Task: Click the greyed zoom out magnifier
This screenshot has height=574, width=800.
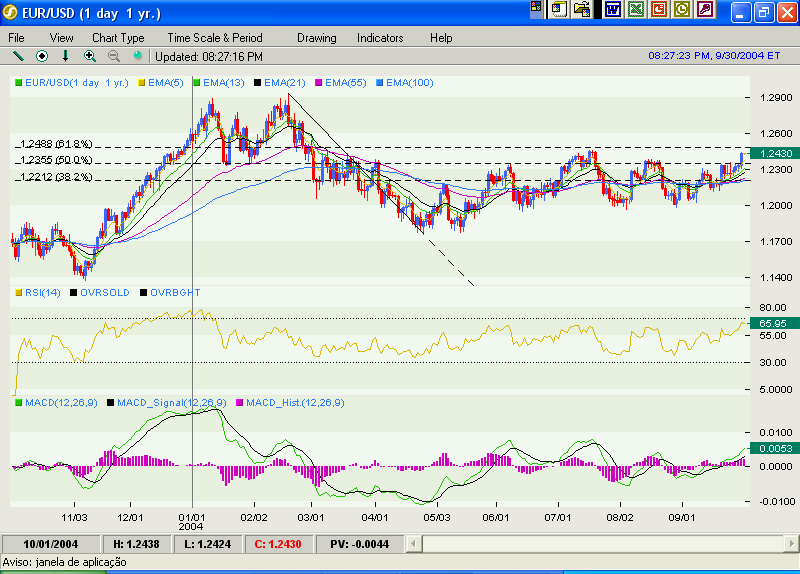Action: click(114, 56)
